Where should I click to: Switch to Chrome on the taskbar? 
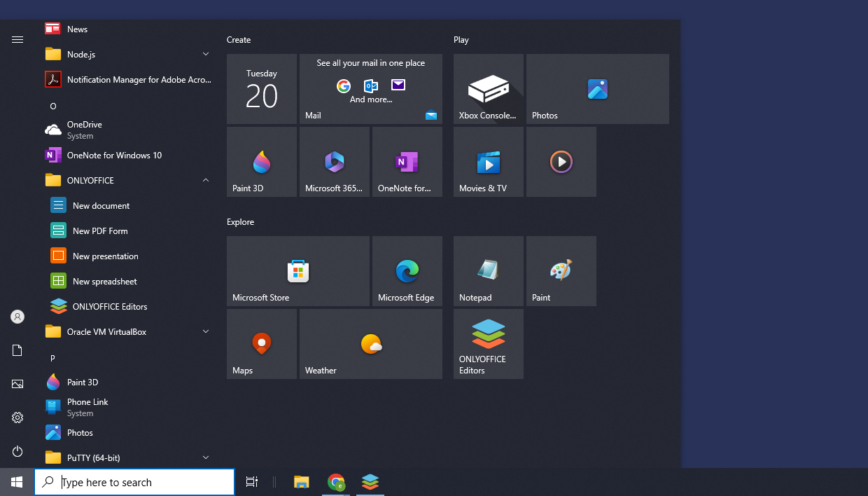[336, 482]
